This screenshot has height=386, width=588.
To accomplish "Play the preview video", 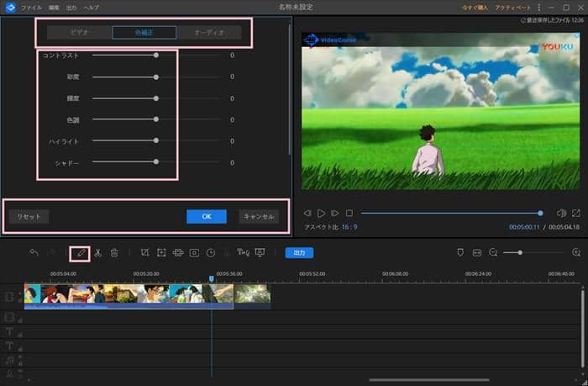I will click(x=321, y=214).
